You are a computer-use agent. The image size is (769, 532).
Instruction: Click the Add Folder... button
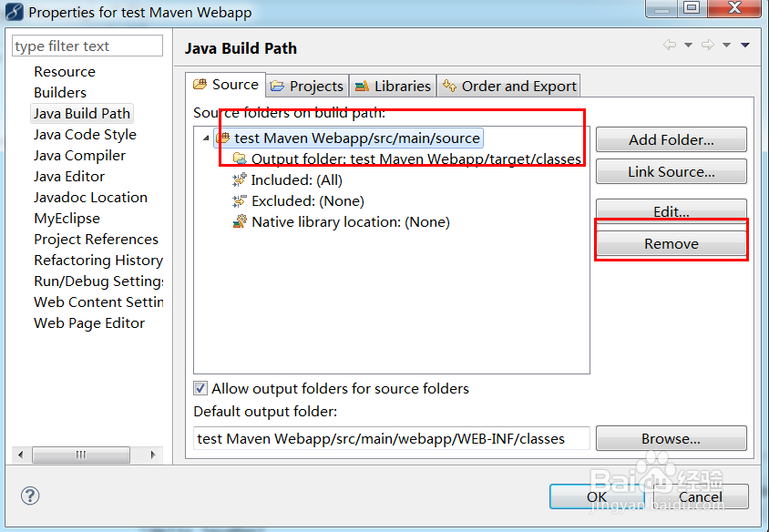pyautogui.click(x=671, y=140)
